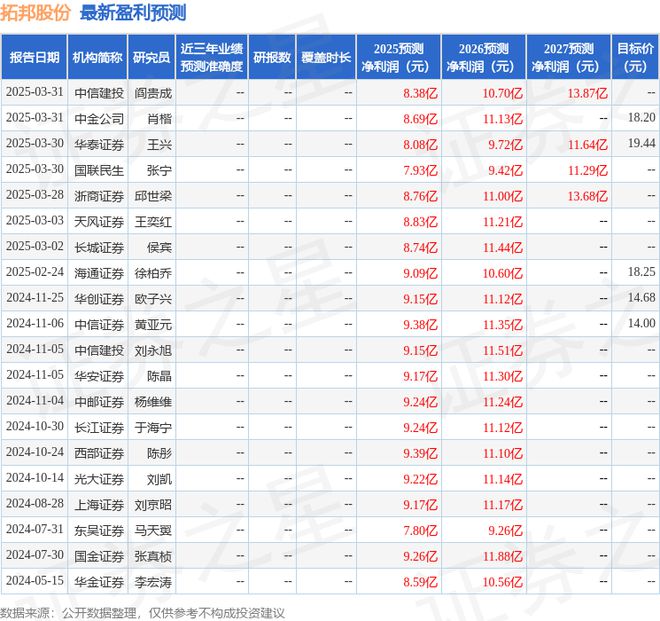Select 中邮证券 institution cell
This screenshot has width=660, height=621.
pyautogui.click(x=99, y=402)
